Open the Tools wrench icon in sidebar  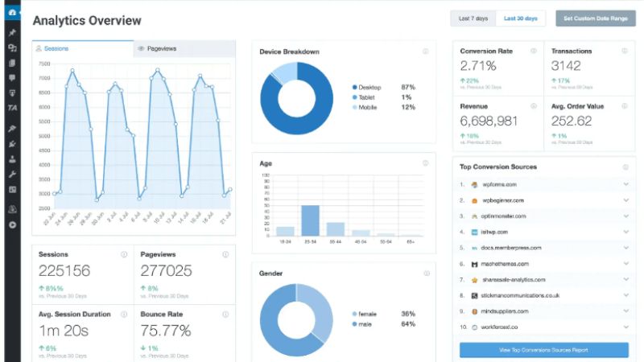(x=11, y=174)
